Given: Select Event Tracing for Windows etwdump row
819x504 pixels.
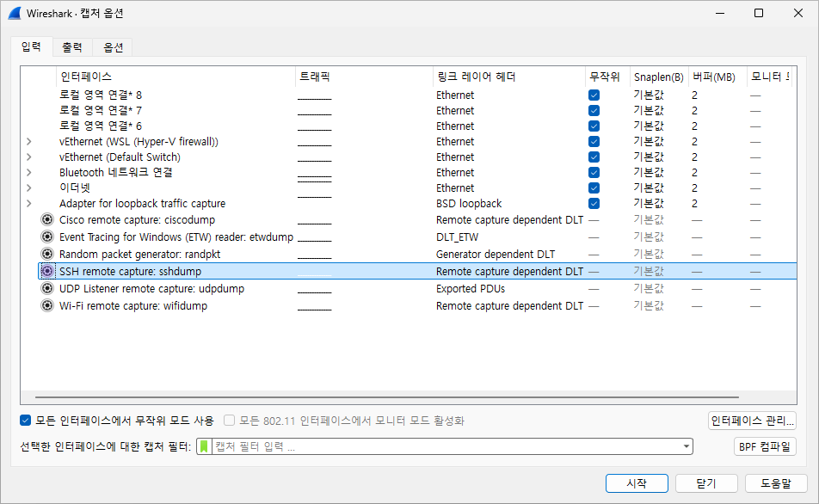Looking at the screenshot, I should point(409,237).
